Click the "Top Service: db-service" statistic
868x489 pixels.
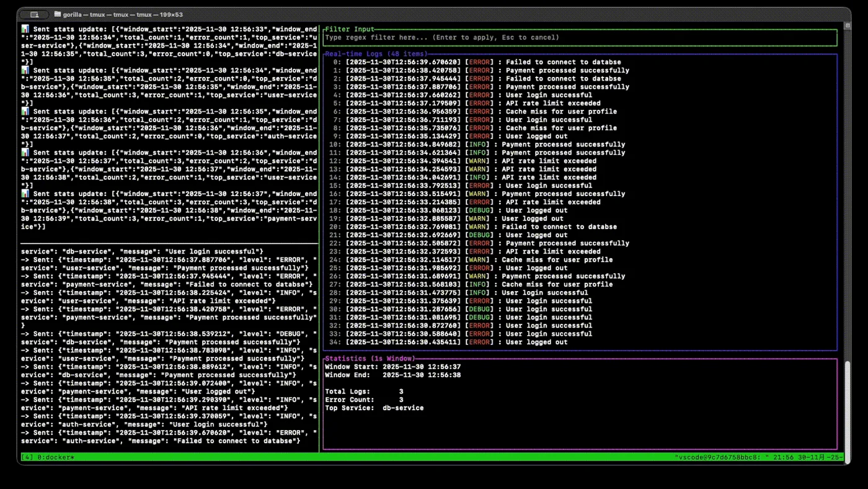click(374, 408)
